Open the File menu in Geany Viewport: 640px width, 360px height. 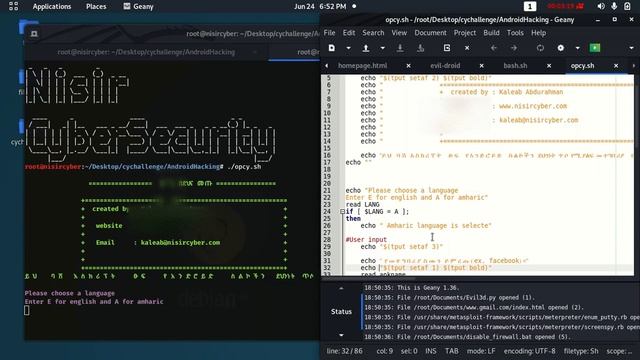coord(329,33)
